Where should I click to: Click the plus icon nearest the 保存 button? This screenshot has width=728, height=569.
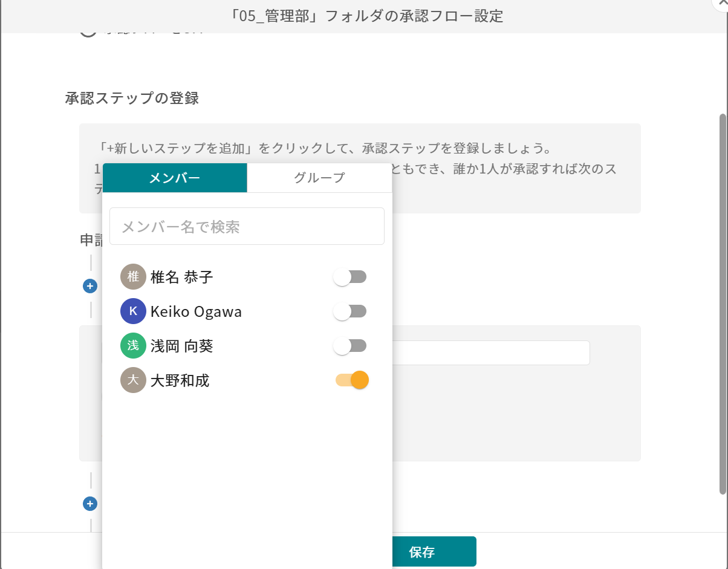[90, 503]
